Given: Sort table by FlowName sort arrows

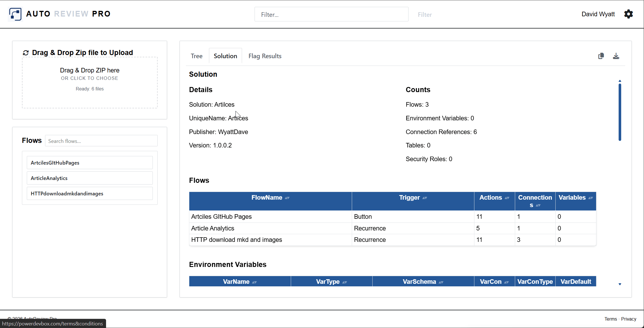Looking at the screenshot, I should (287, 198).
